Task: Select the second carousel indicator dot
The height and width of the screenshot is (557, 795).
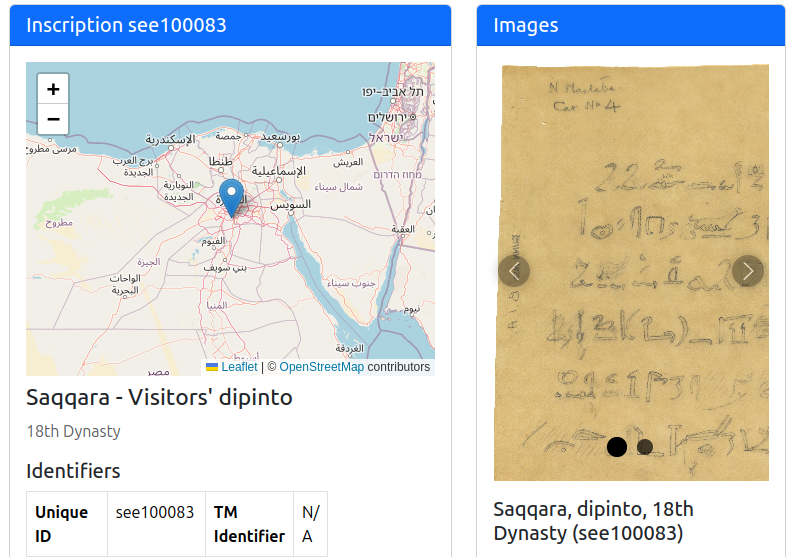Action: [645, 447]
